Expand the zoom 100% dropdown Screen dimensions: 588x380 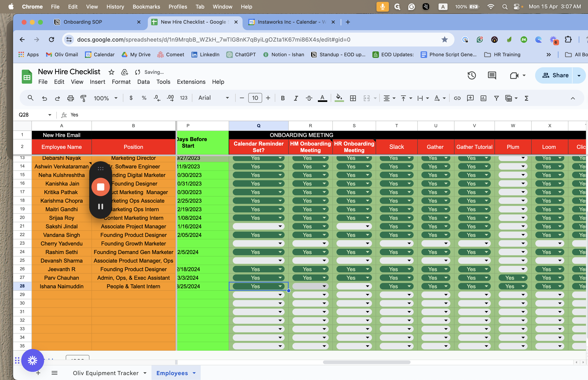tap(106, 98)
